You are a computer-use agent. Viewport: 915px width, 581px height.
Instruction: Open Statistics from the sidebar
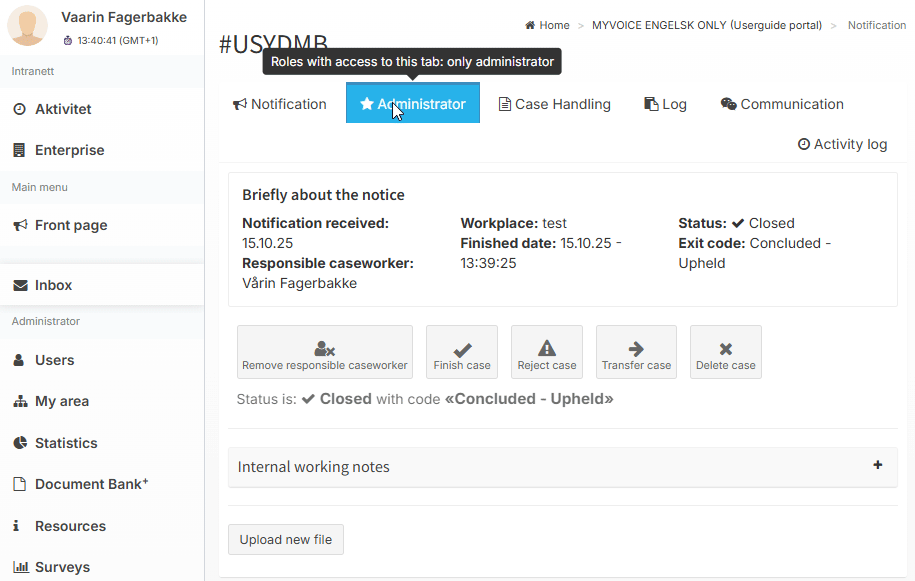pyautogui.click(x=66, y=443)
